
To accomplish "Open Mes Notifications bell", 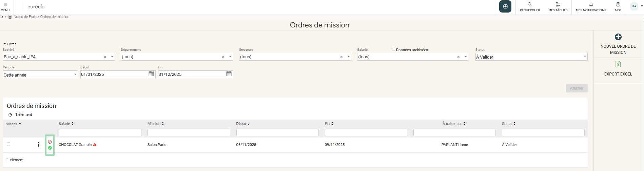I will pos(591,5).
